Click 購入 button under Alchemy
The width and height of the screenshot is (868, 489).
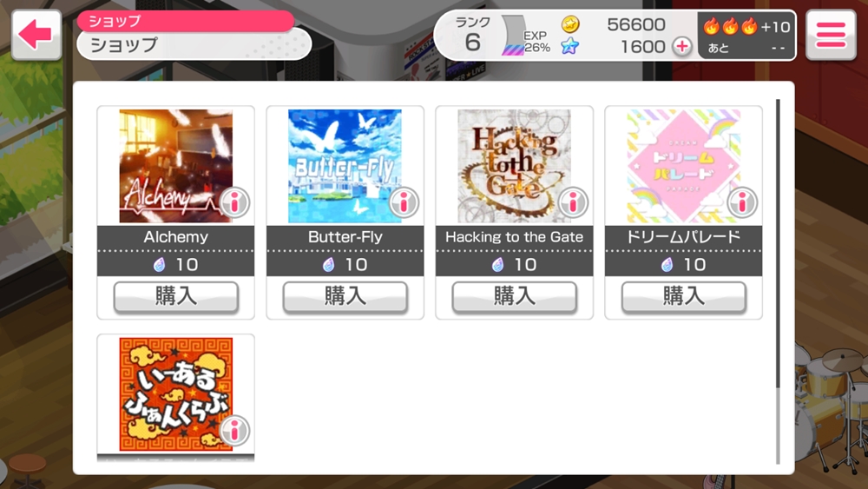tap(176, 297)
